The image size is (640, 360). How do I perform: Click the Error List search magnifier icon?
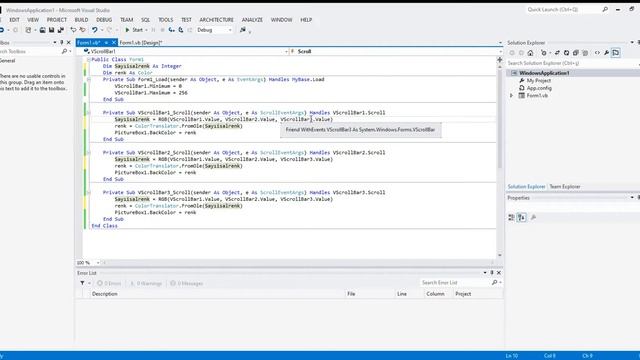click(x=495, y=282)
